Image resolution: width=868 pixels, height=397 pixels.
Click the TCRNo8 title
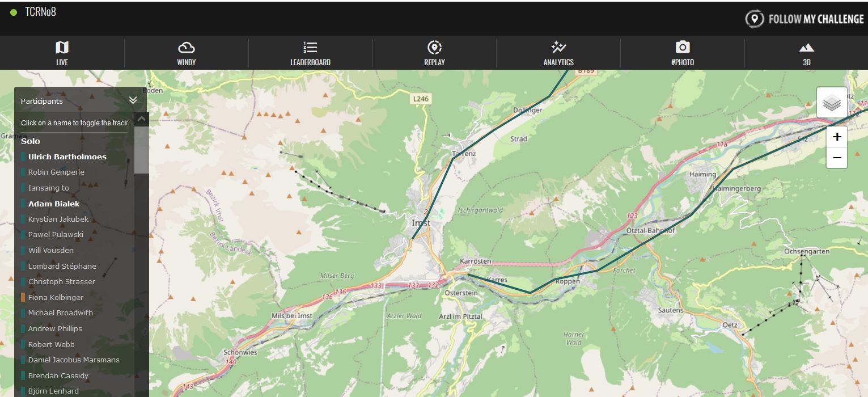40,12
